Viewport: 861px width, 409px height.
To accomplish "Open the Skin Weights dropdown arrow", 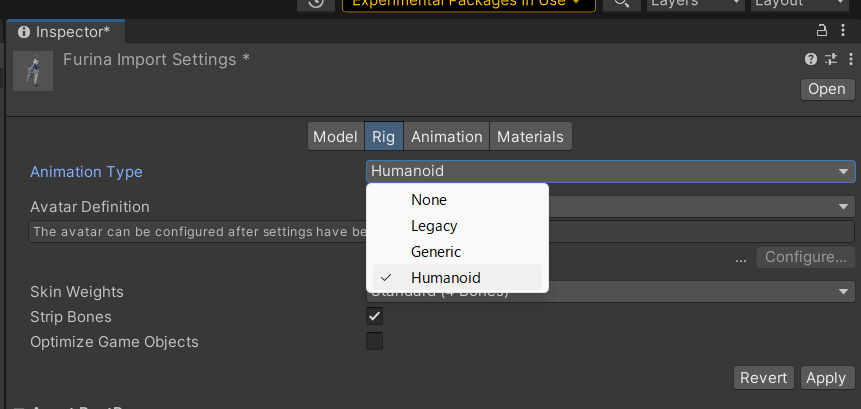I will (843, 292).
